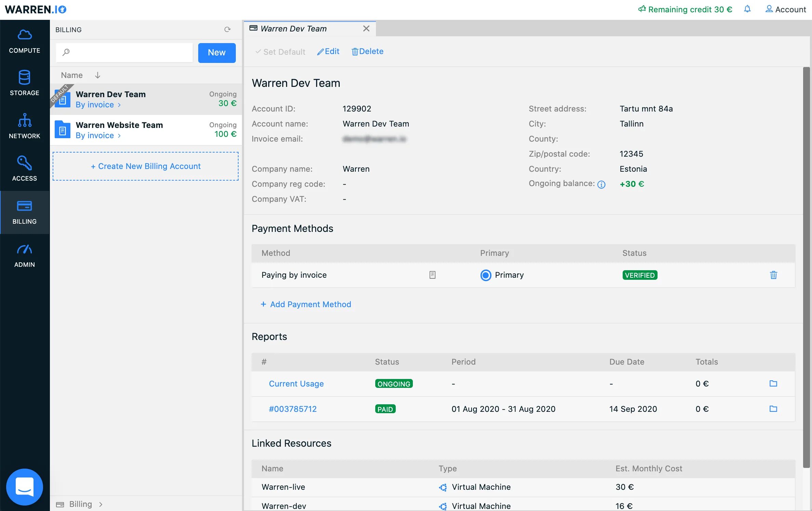The image size is (812, 511).
Task: Open the Current Usage report link
Action: pos(296,384)
